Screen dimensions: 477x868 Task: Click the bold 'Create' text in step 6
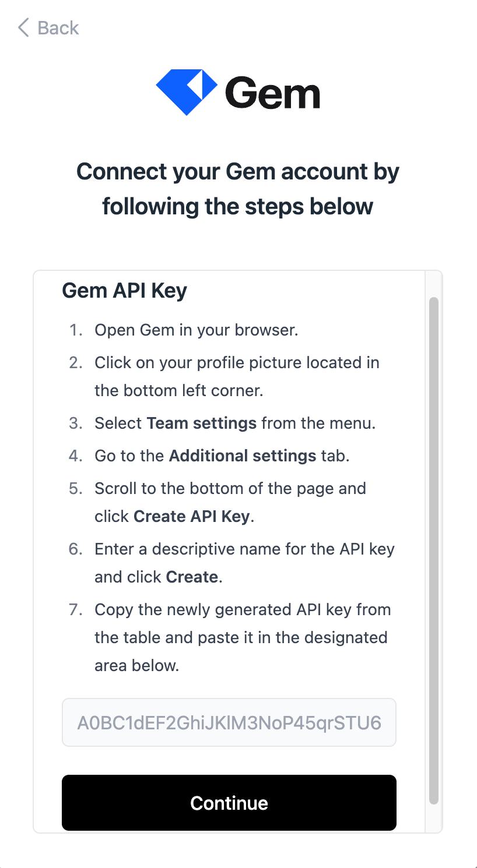[192, 577]
